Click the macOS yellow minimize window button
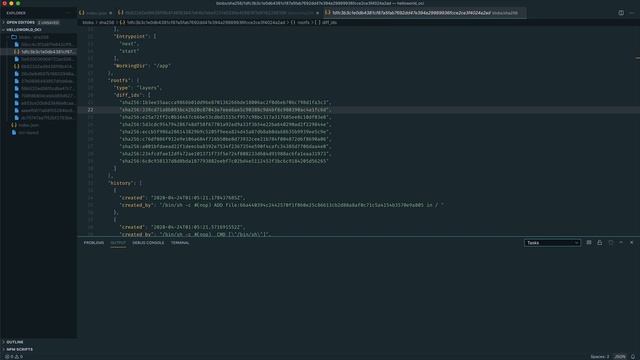 pos(11,3)
